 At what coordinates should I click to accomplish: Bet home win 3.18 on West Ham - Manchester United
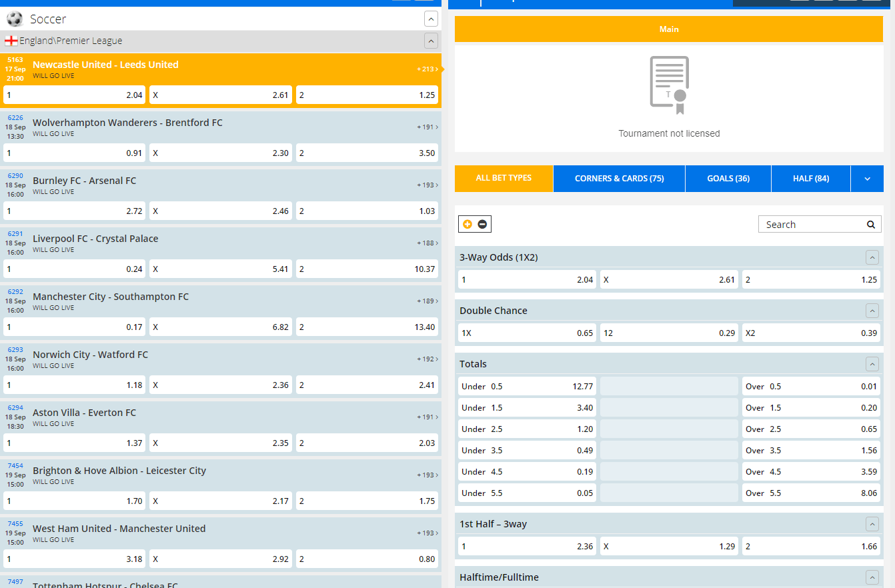(x=74, y=559)
